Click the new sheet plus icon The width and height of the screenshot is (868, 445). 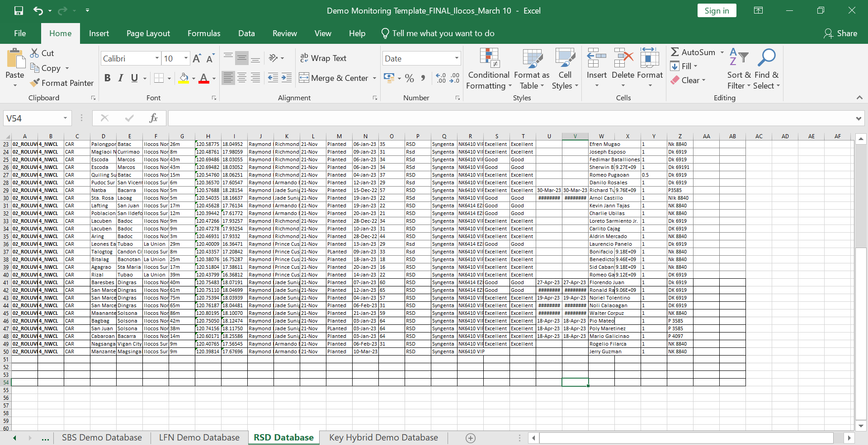pyautogui.click(x=471, y=438)
